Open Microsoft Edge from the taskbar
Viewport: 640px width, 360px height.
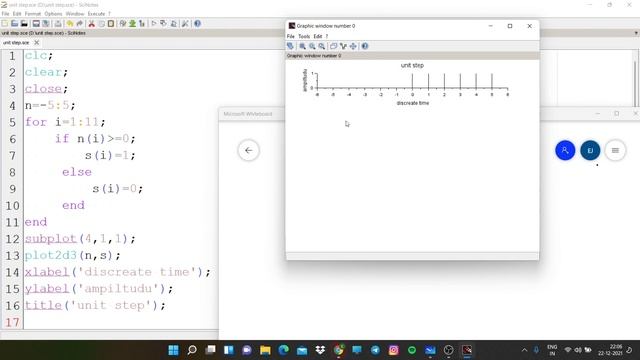[x=284, y=350]
